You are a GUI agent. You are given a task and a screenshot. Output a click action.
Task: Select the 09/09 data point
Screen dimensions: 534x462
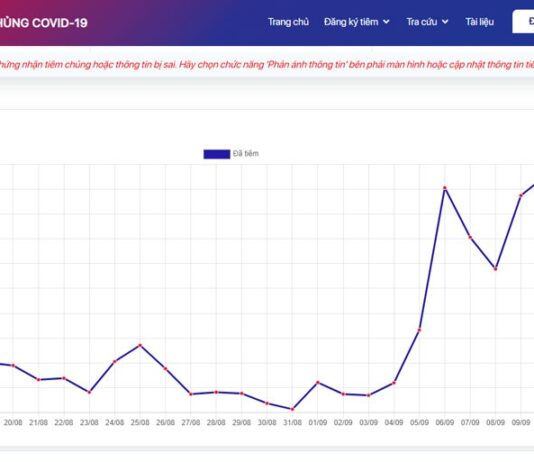[521, 195]
